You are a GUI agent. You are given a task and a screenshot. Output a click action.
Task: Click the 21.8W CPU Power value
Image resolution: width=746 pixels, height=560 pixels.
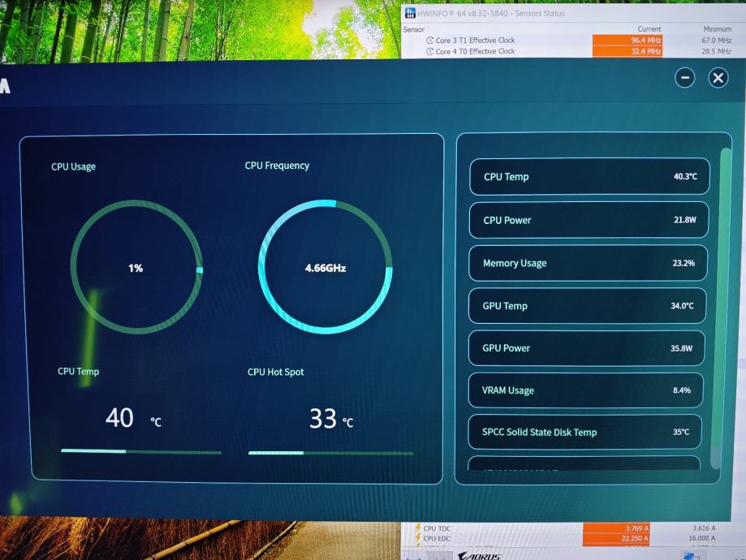point(684,220)
